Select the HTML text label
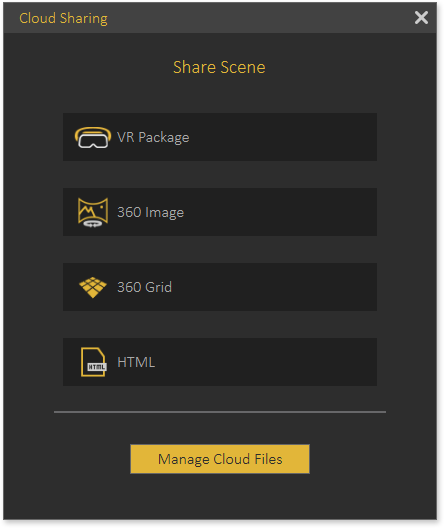 136,362
